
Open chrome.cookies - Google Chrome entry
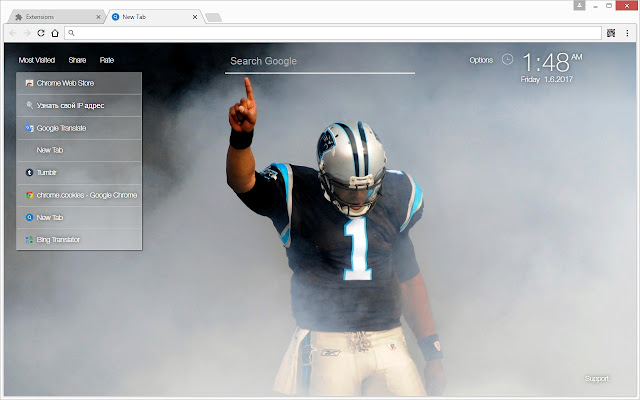79,195
